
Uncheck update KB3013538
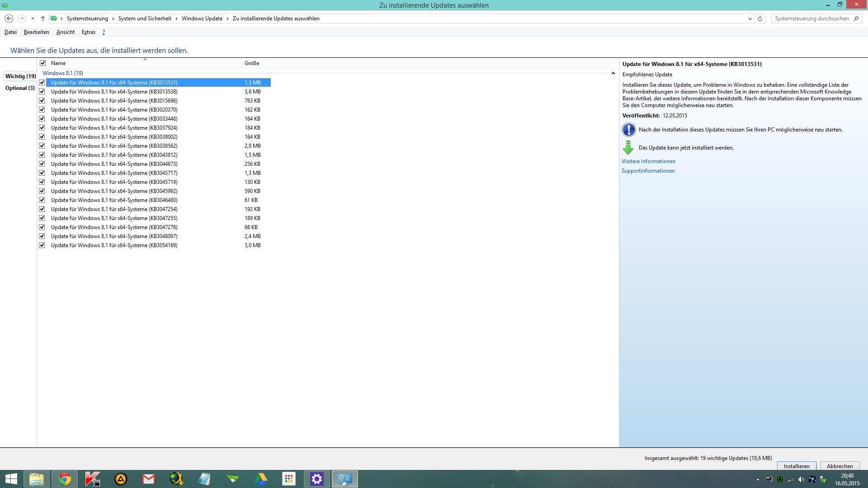pyautogui.click(x=42, y=92)
